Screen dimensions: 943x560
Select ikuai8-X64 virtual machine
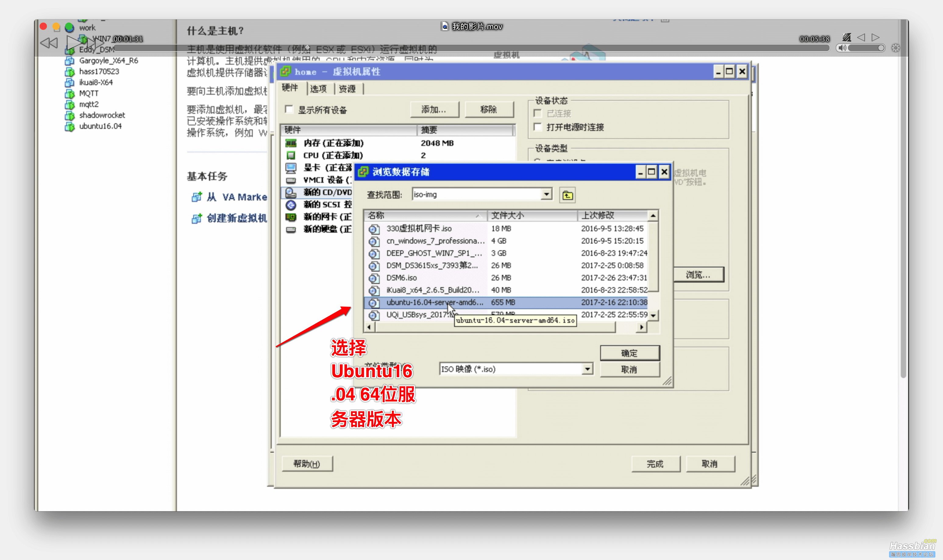(96, 82)
